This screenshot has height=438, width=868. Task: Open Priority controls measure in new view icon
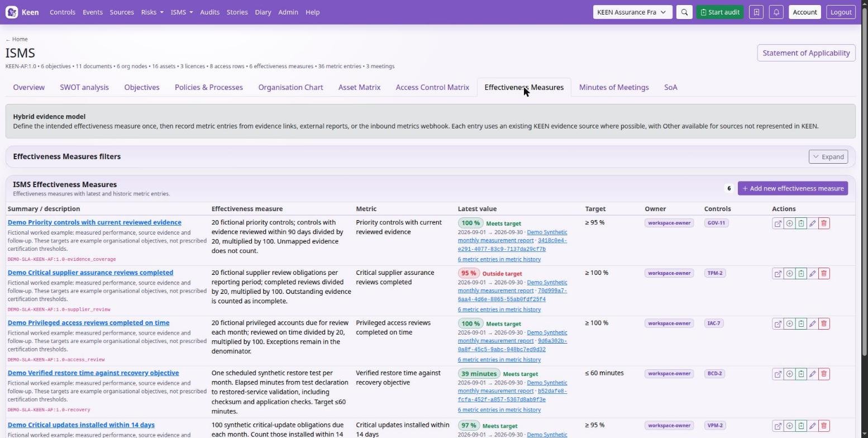pos(778,223)
